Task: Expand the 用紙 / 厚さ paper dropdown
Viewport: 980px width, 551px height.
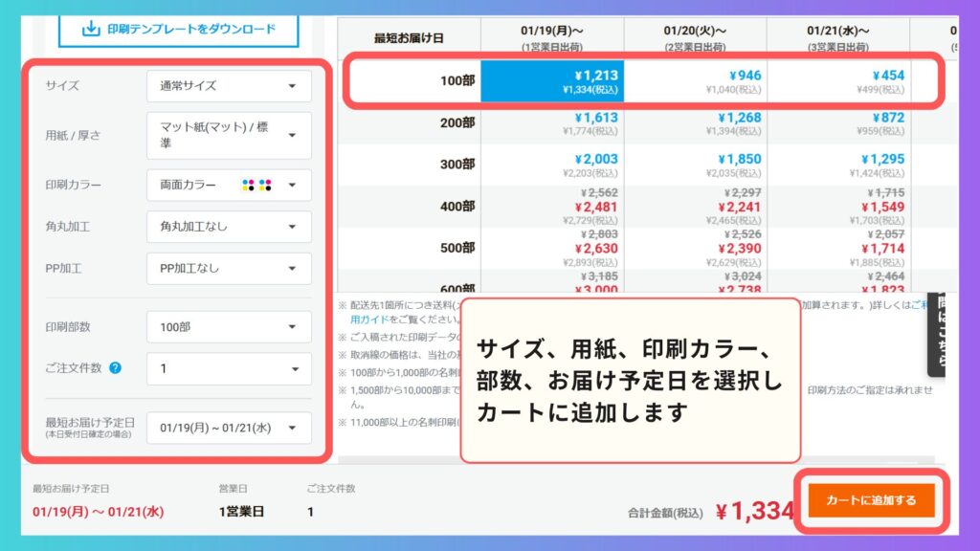Action: pos(229,136)
